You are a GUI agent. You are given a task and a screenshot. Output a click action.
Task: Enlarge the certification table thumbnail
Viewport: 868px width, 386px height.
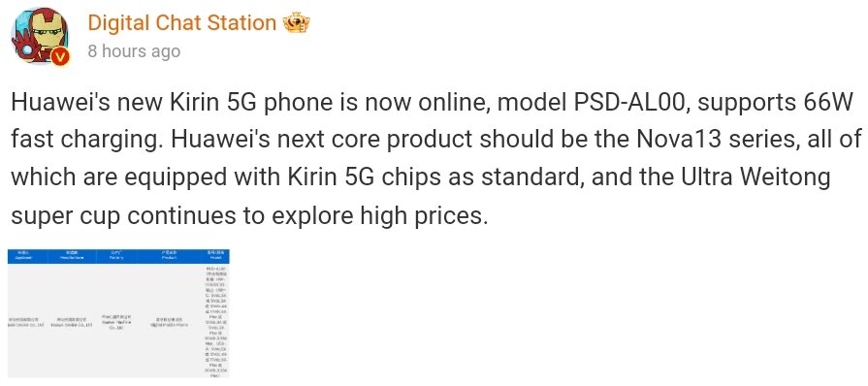point(118,313)
